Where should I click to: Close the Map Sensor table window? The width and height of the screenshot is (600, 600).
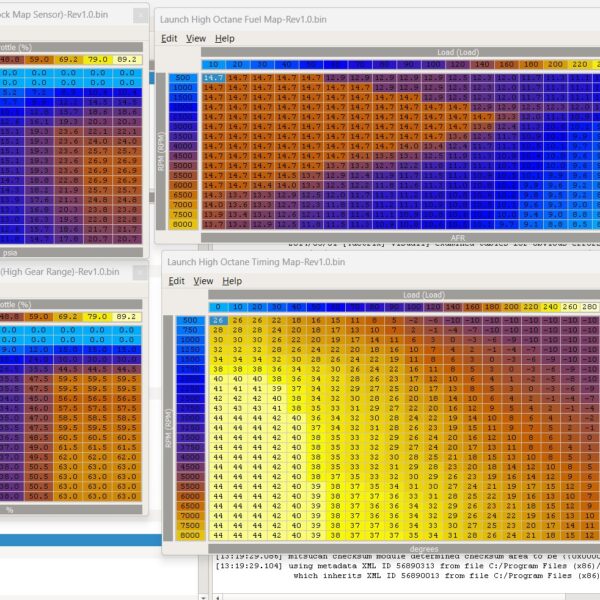(140, 16)
